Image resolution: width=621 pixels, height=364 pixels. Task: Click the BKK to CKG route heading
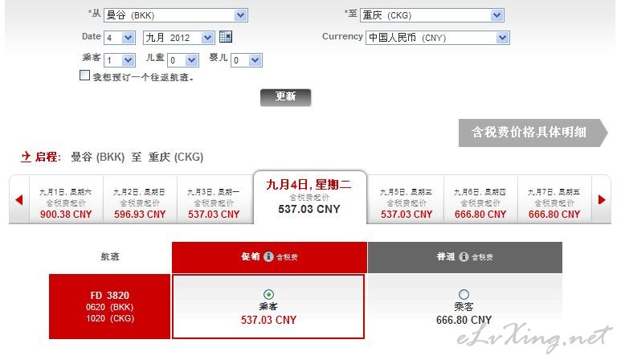[137, 157]
